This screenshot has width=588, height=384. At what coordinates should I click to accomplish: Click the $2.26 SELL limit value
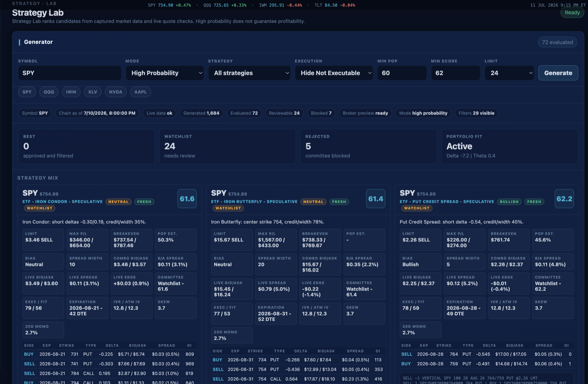(x=416, y=240)
